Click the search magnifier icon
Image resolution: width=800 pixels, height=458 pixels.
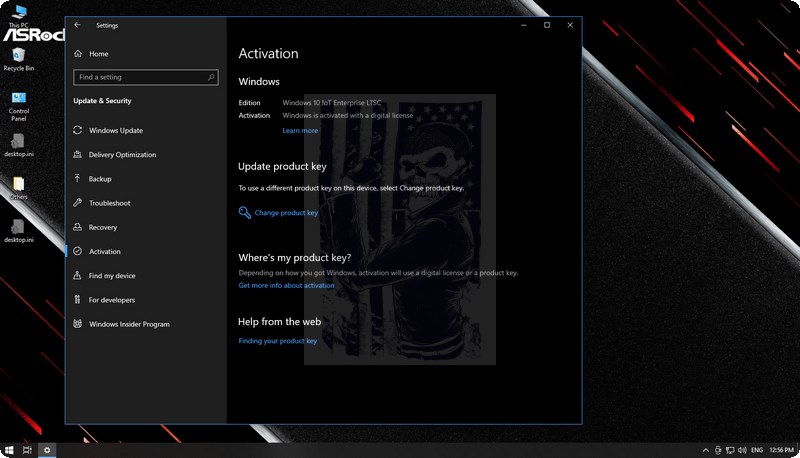point(211,77)
